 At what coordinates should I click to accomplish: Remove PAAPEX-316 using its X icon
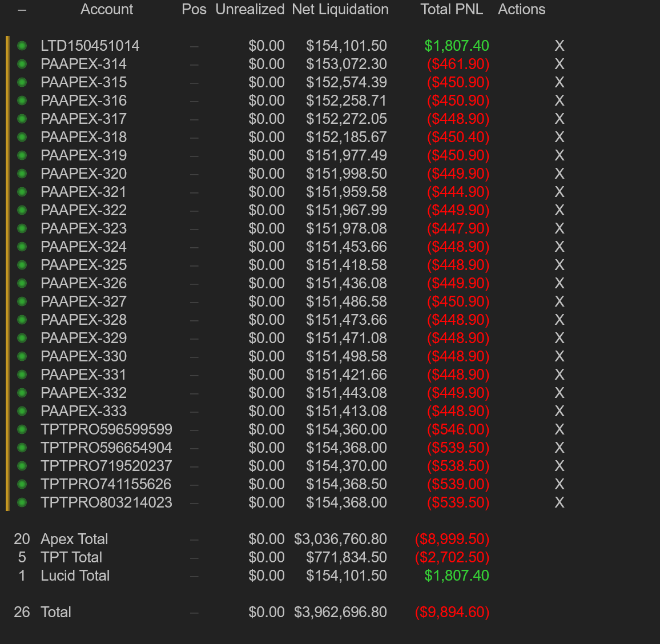coord(559,100)
